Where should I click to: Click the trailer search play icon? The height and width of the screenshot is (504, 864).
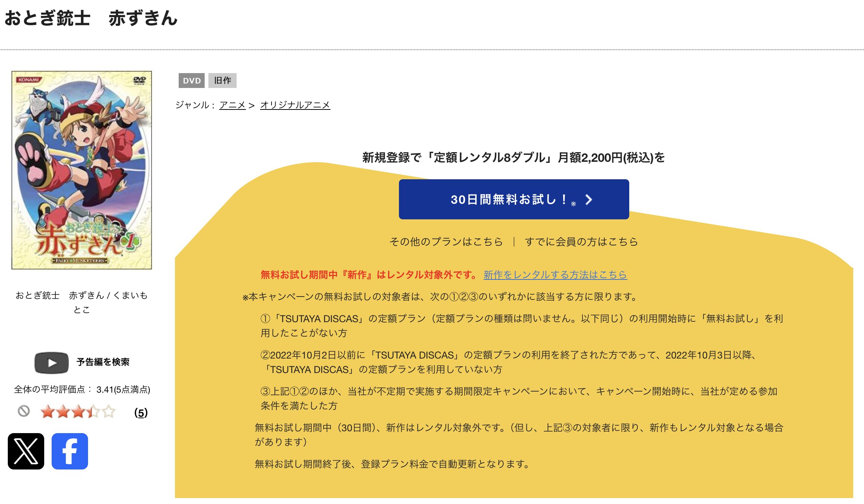pyautogui.click(x=52, y=363)
